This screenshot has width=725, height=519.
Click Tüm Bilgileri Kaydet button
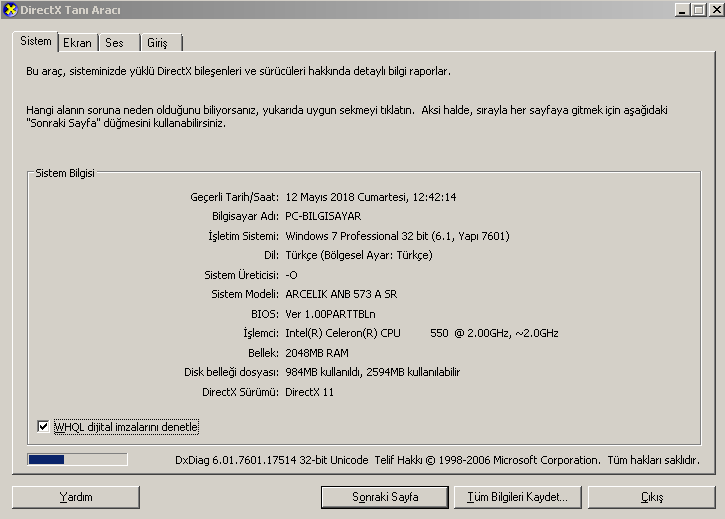[517, 497]
